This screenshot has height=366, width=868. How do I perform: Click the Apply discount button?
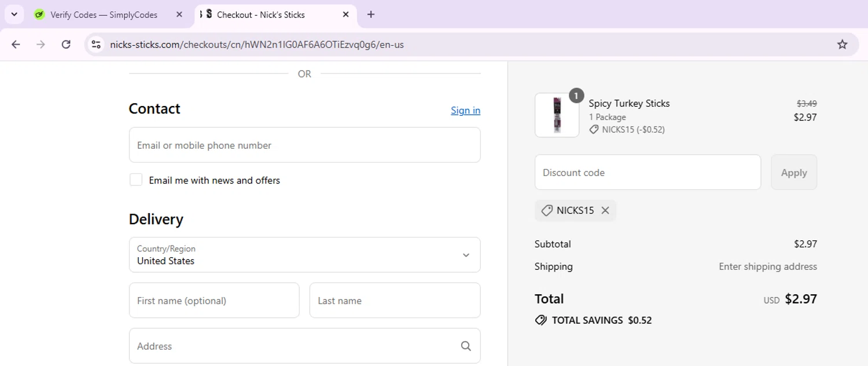point(794,172)
